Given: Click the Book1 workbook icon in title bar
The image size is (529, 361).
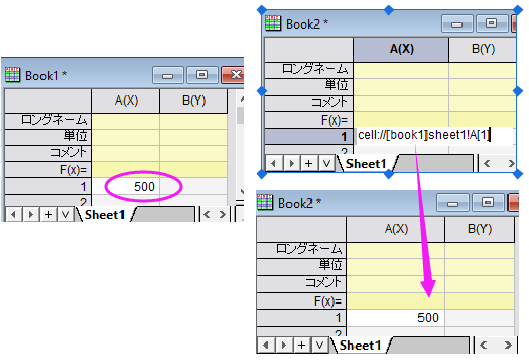Looking at the screenshot, I should click(x=12, y=75).
